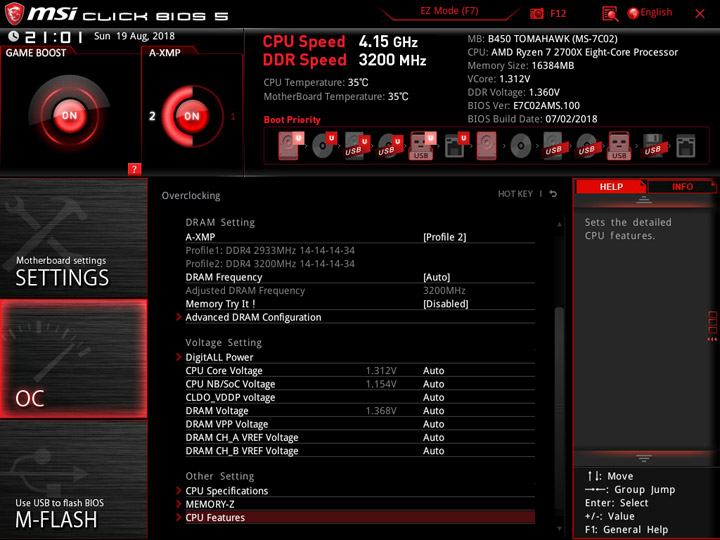Viewport: 720px width, 540px height.
Task: Click the top grip handle of the help panel
Action: pyautogui.click(x=644, y=199)
